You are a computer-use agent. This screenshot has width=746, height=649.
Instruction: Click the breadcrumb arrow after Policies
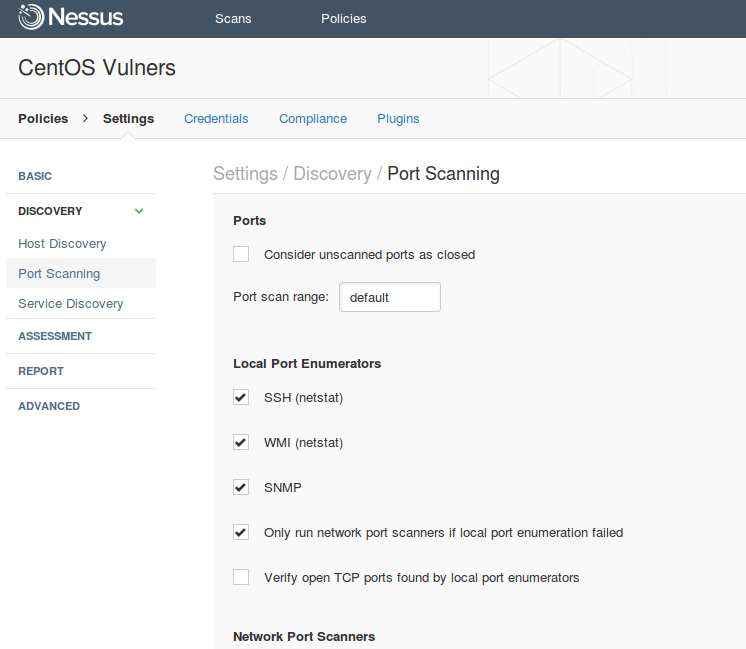click(x=86, y=118)
